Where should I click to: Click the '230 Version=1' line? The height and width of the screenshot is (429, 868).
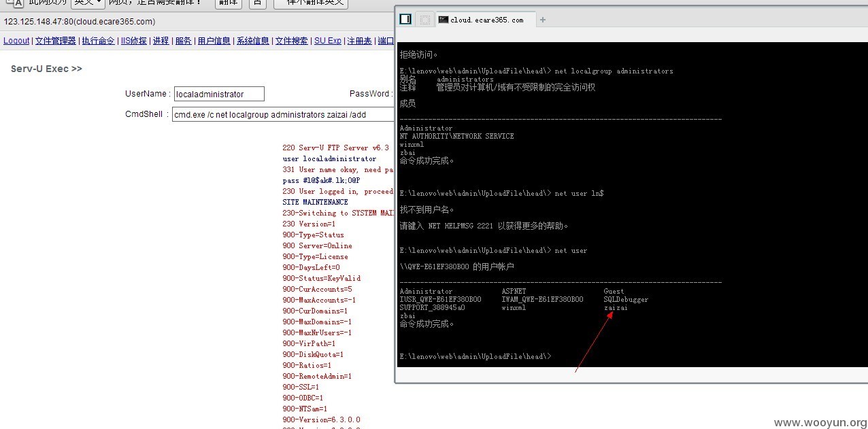tap(309, 224)
